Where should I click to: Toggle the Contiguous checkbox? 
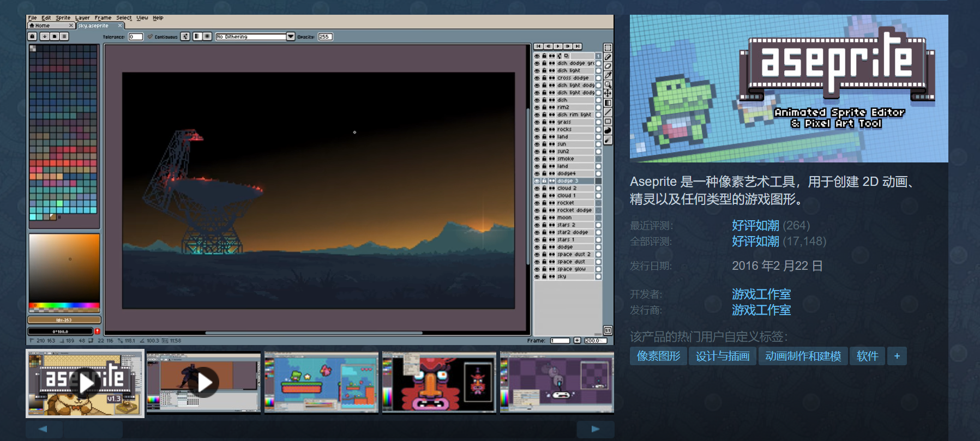pos(150,37)
